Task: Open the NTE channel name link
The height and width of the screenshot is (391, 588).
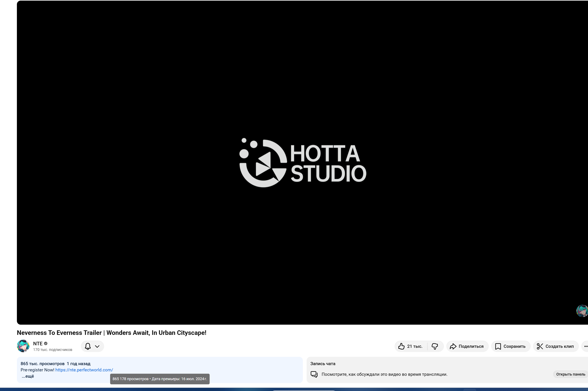Action: point(38,343)
